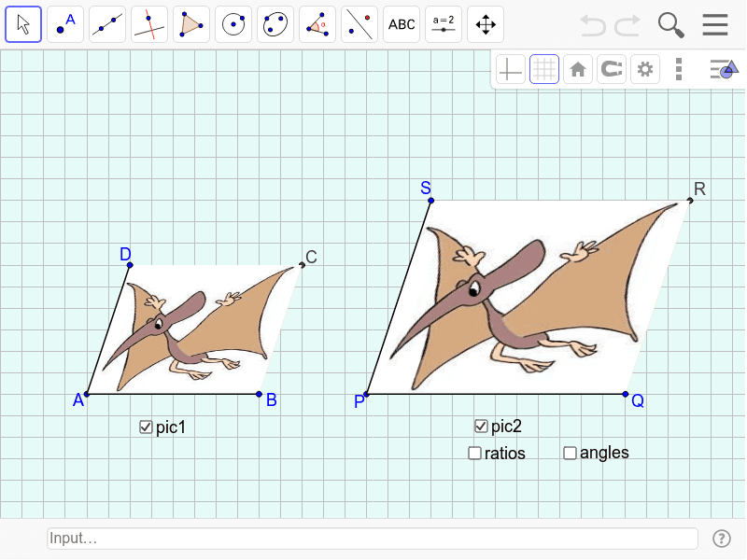Click the Undo arrow
This screenshot has height=560, width=747.
[x=593, y=25]
